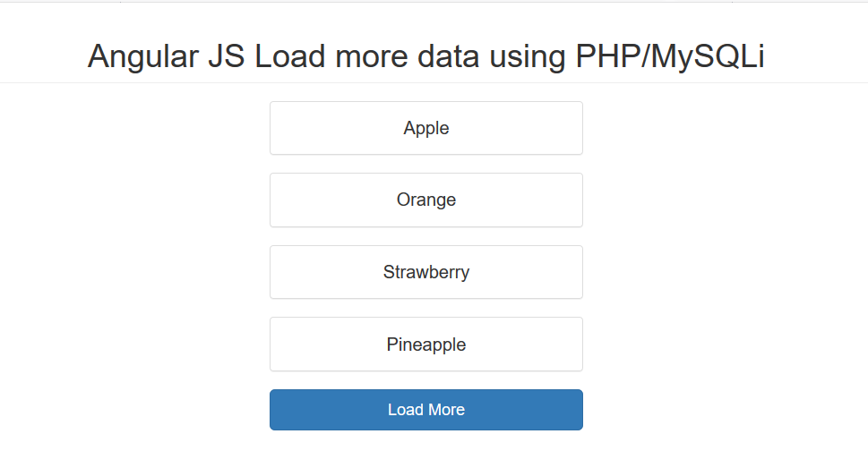868x468 pixels.
Task: Click the word "Angular" in the heading
Action: point(142,57)
